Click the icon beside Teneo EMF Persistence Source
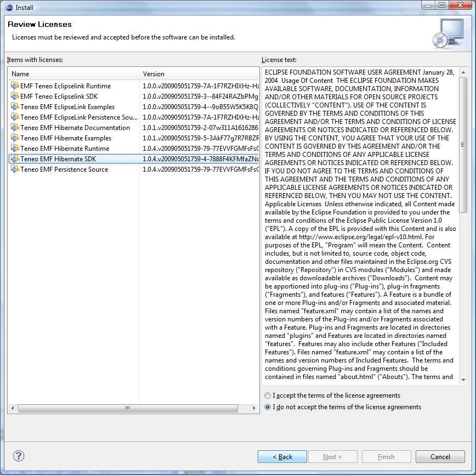The height and width of the screenshot is (475, 476). 15,169
